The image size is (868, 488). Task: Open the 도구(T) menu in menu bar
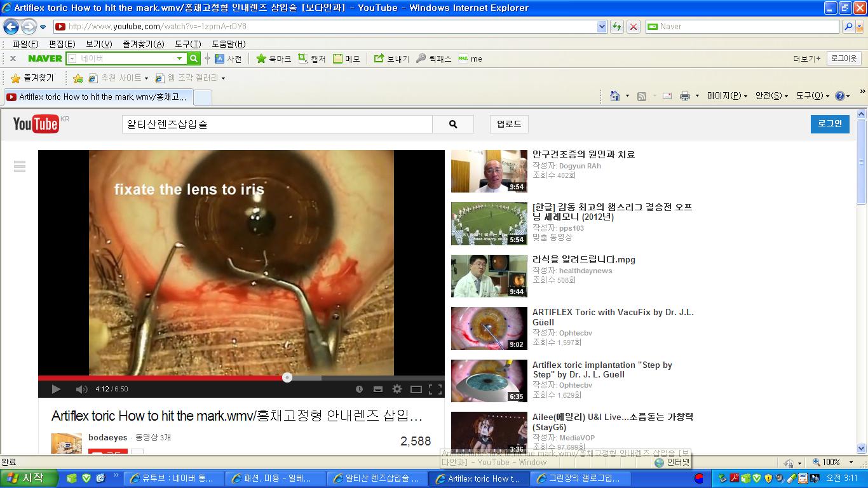[187, 44]
